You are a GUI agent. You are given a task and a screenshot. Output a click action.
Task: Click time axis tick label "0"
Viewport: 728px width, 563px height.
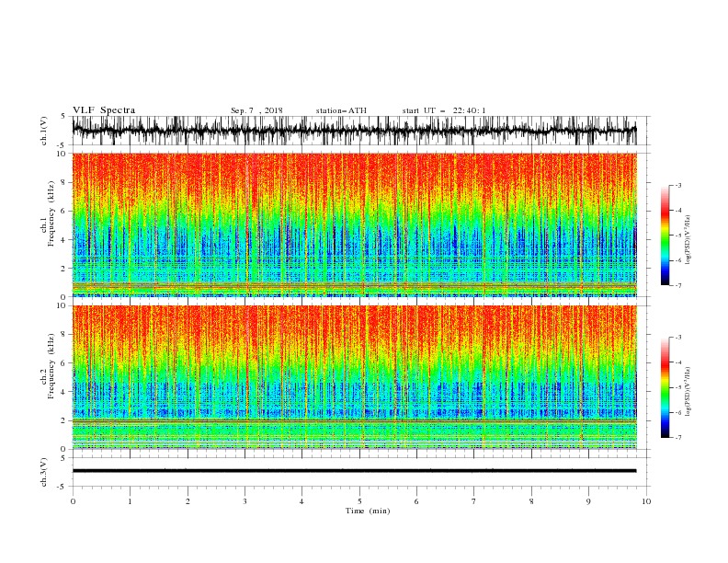pos(73,501)
